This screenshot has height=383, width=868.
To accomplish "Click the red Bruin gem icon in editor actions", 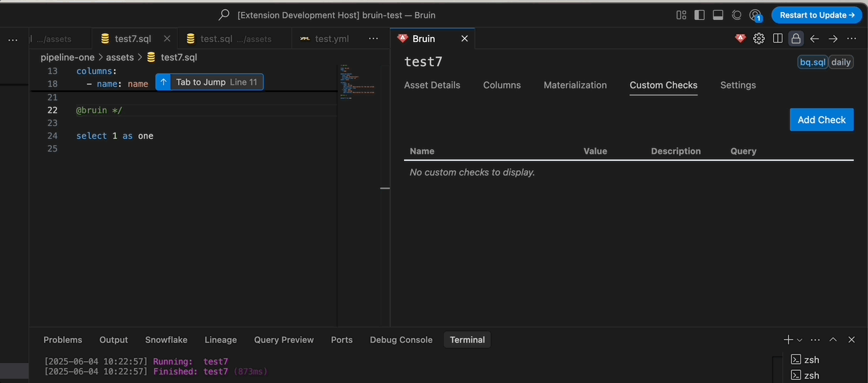I will click(x=740, y=38).
